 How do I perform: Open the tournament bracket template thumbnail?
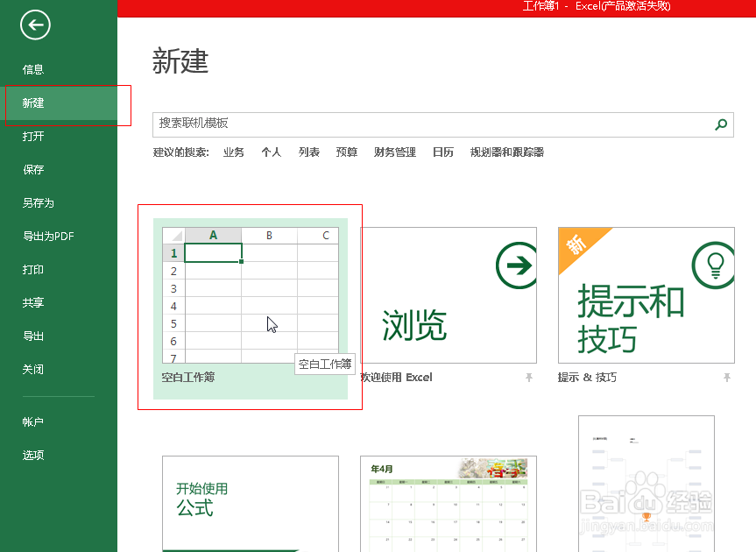(646, 484)
